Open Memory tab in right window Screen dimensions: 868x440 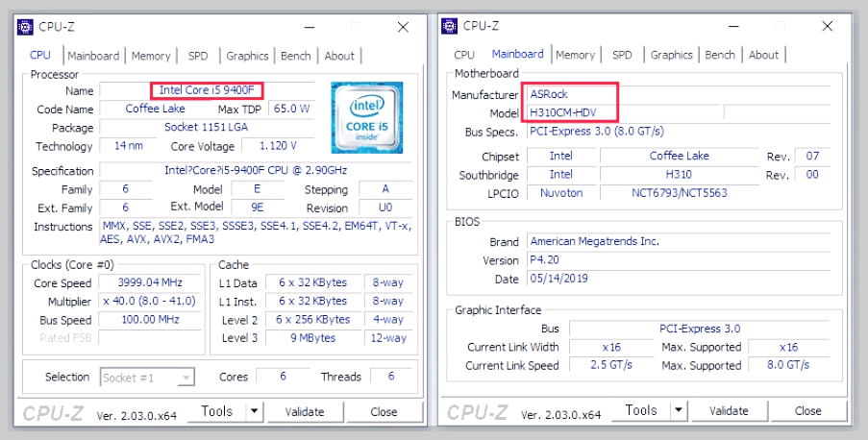[575, 54]
